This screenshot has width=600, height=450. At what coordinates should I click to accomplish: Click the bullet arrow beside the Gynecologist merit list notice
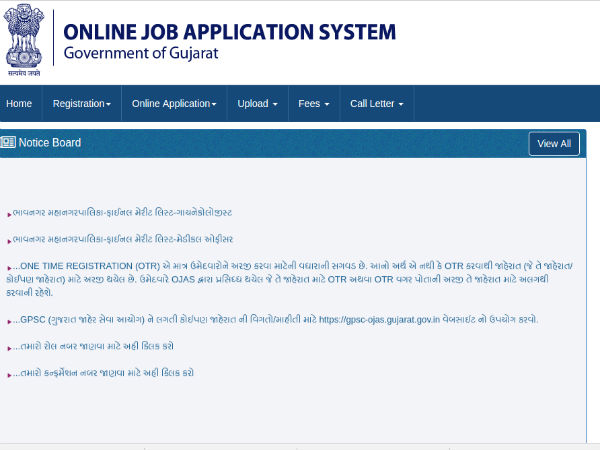pyautogui.click(x=10, y=213)
